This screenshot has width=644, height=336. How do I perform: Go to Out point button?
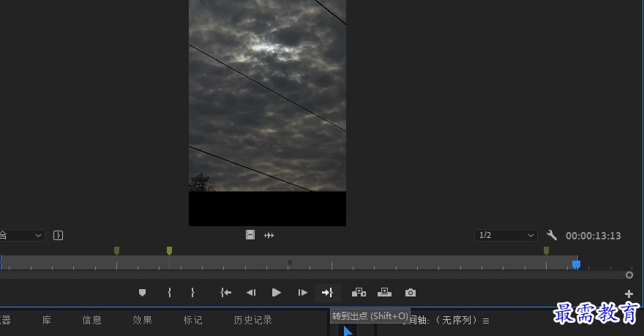tap(327, 293)
